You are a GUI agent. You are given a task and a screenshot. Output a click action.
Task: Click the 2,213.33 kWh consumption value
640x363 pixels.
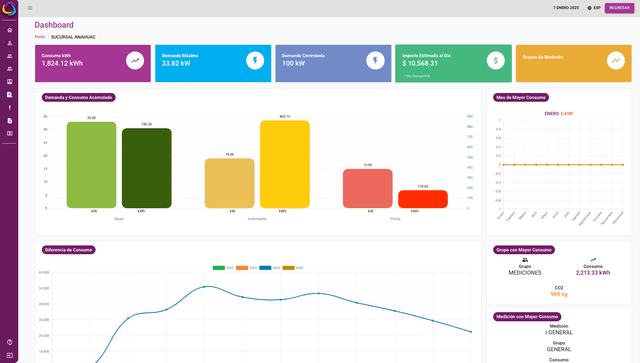593,273
